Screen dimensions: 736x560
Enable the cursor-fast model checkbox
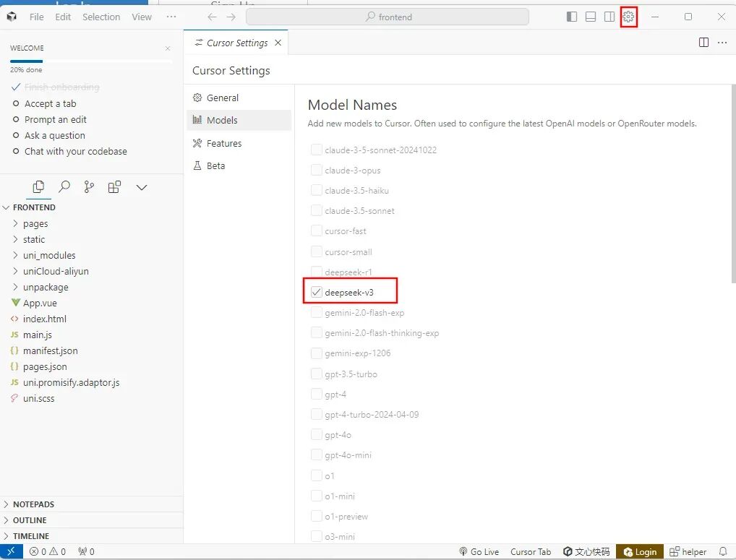[x=317, y=231]
